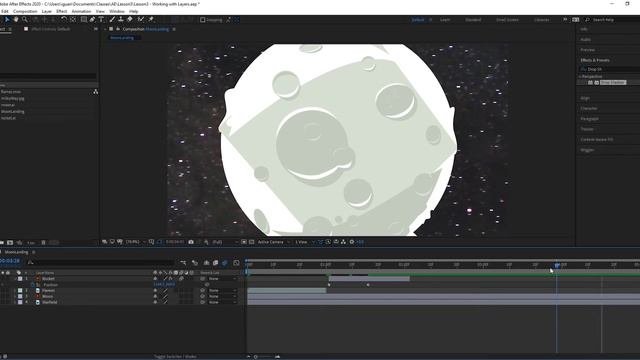Open magnification ratio dropdown

[x=136, y=242]
